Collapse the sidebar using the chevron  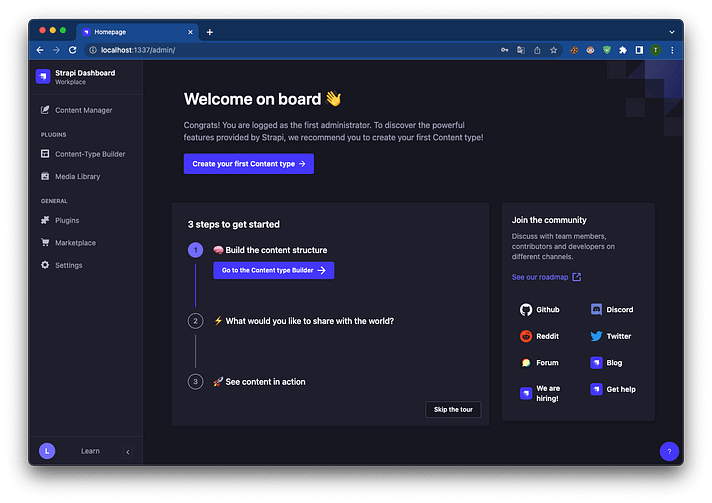pos(128,452)
